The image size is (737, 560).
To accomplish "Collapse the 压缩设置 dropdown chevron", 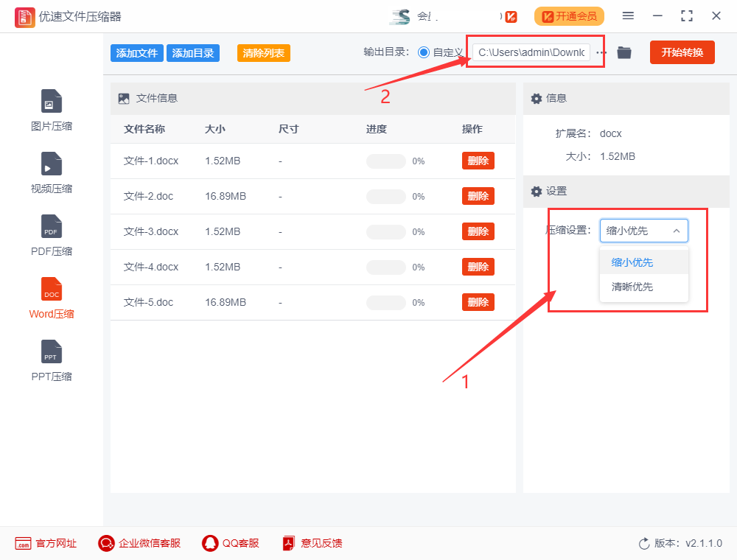I will [676, 231].
